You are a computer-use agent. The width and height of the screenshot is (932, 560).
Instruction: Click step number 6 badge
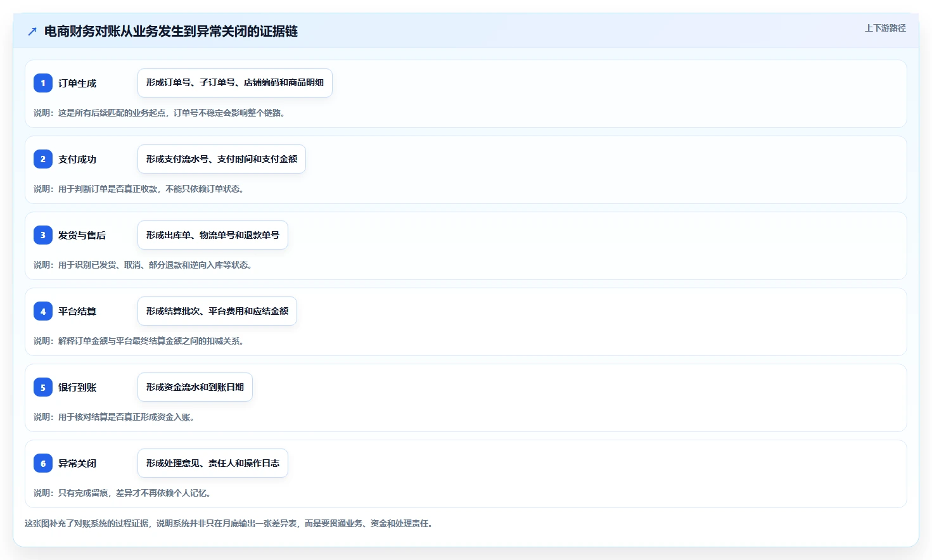[x=43, y=463]
